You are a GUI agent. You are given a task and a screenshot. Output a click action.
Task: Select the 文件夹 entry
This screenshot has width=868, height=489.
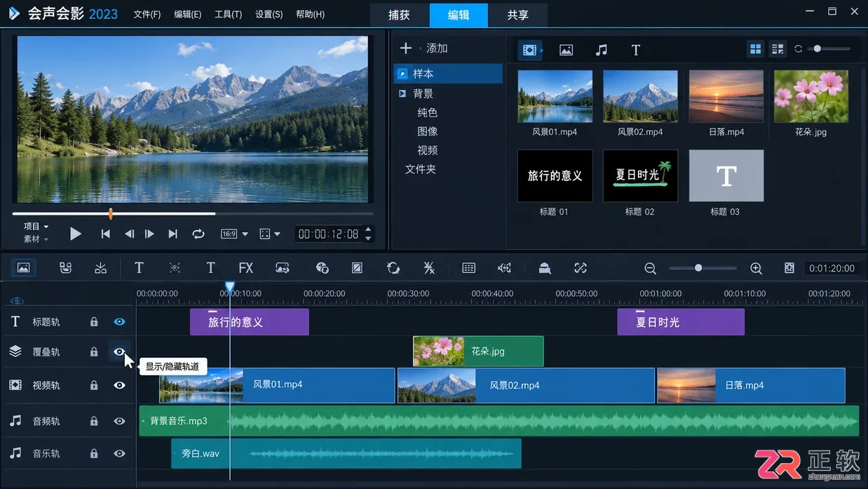coord(421,169)
